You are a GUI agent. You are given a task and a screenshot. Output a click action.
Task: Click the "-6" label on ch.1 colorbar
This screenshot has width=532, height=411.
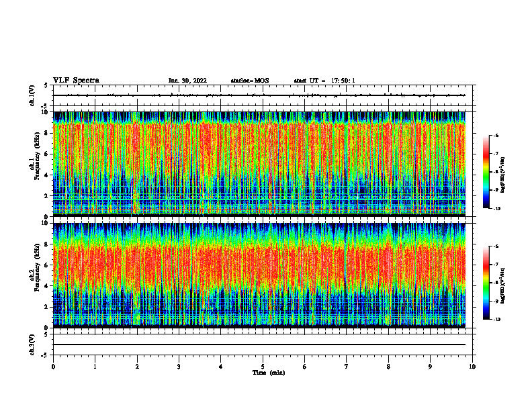(x=496, y=135)
